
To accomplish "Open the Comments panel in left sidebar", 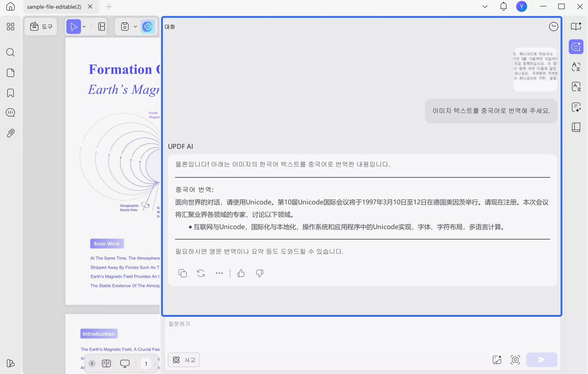I will point(10,113).
